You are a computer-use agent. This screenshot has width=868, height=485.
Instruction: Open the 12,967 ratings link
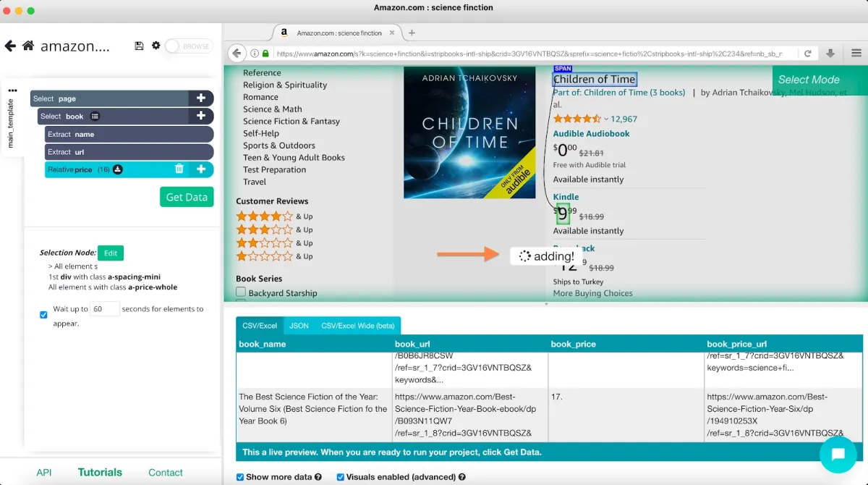point(624,119)
